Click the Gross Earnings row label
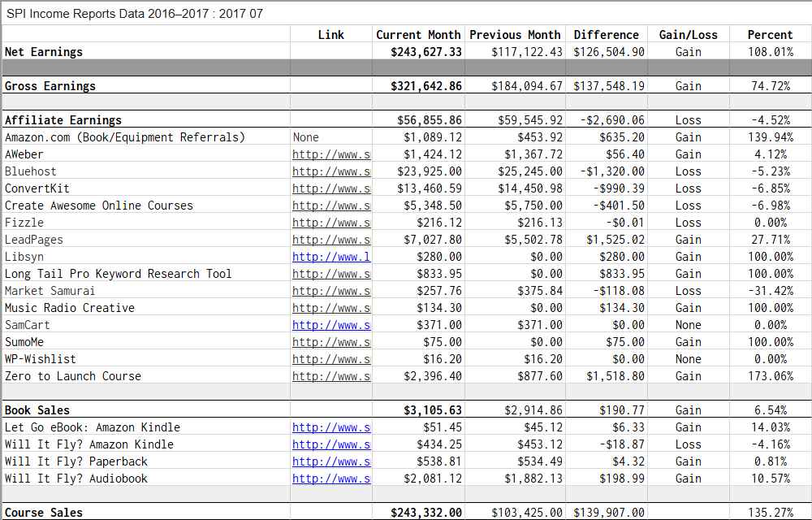Image resolution: width=812 pixels, height=520 pixels. coord(50,86)
